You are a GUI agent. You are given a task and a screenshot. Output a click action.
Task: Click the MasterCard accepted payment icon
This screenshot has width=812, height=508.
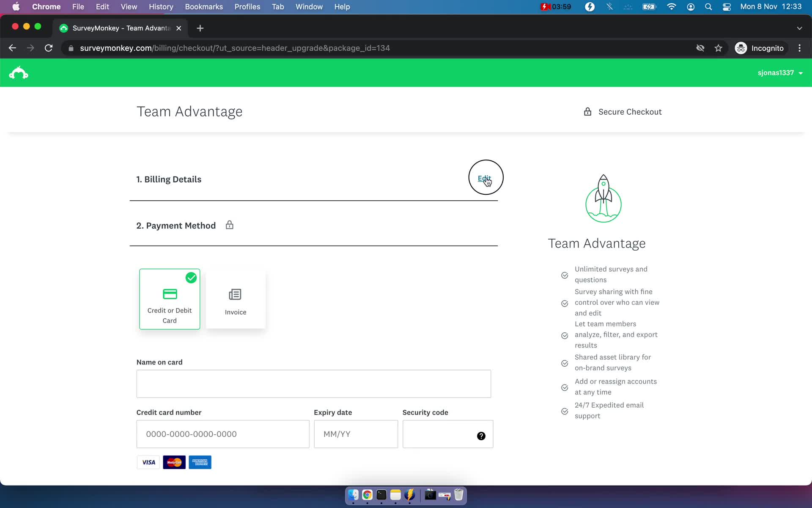pos(174,462)
